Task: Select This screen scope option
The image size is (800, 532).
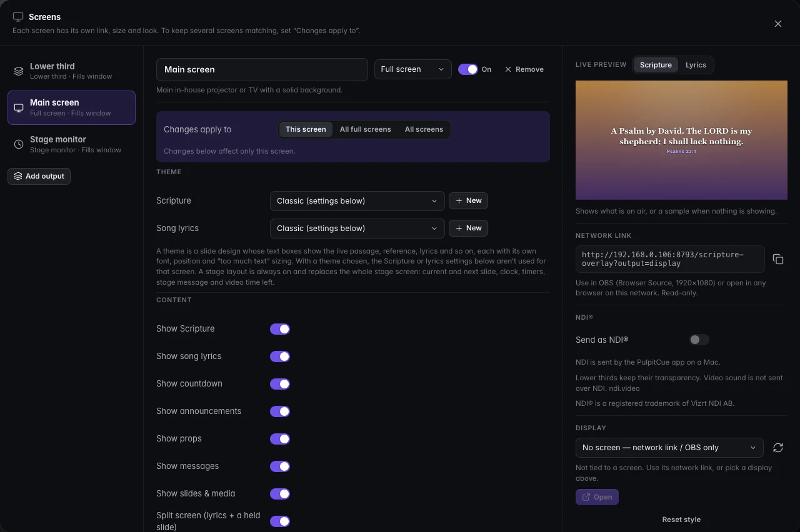Action: pos(306,129)
